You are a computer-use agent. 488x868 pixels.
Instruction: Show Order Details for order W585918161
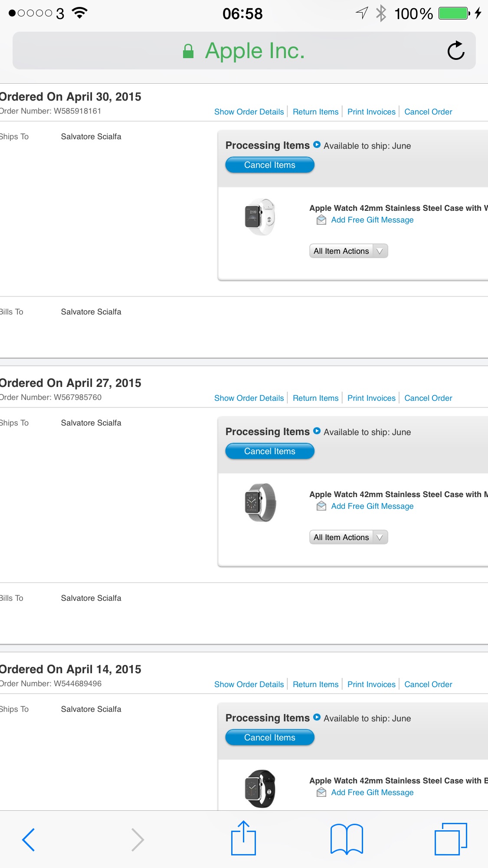click(249, 112)
